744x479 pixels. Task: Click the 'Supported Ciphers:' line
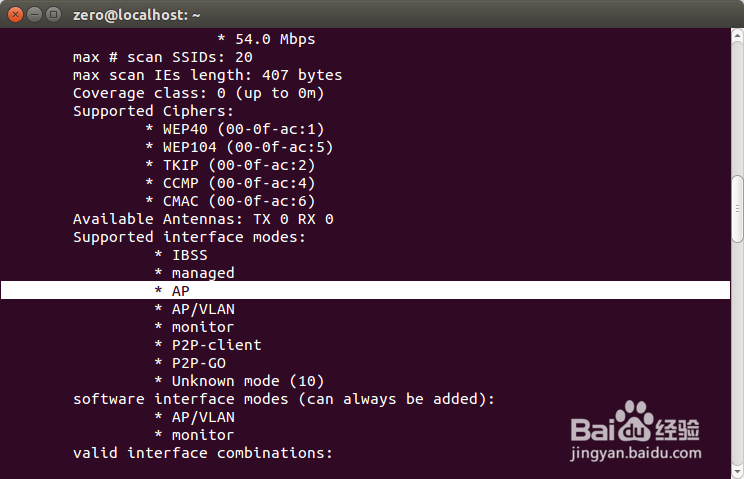[153, 111]
